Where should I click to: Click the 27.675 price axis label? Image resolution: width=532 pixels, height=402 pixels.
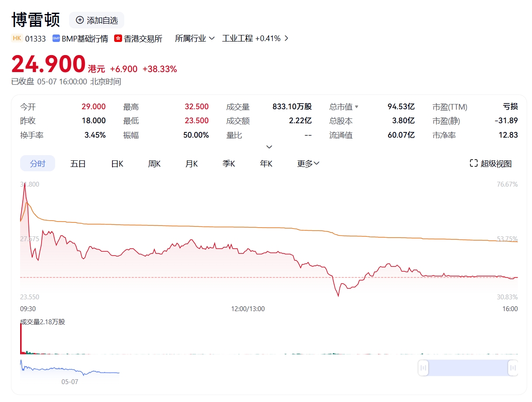tap(30, 239)
